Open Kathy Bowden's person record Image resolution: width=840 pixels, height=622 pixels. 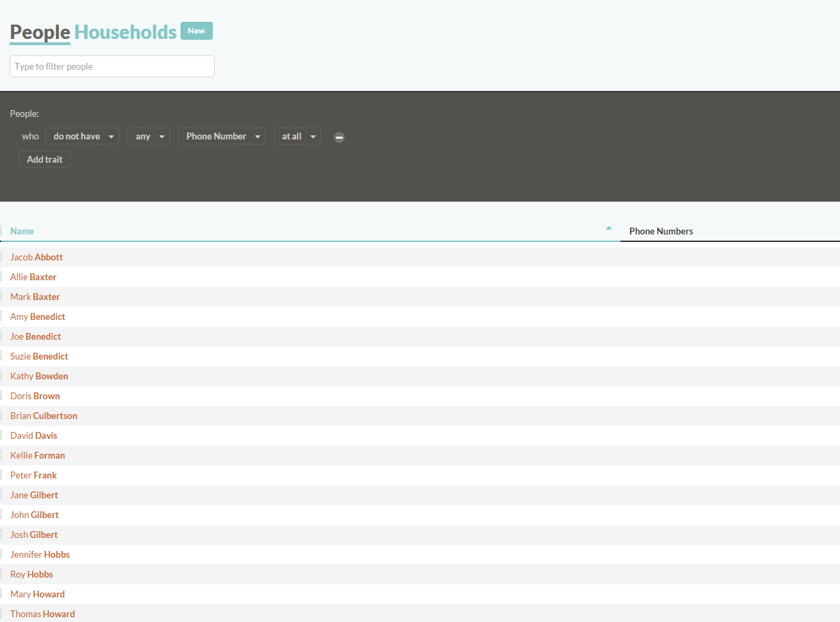[39, 376]
